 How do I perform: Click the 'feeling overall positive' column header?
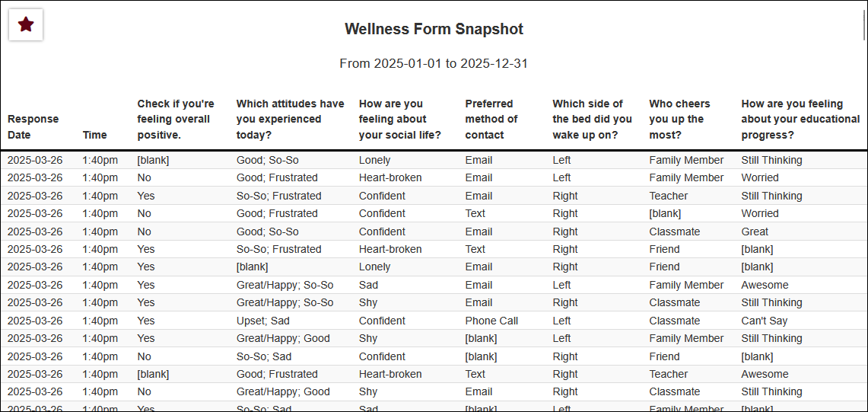[x=176, y=119]
